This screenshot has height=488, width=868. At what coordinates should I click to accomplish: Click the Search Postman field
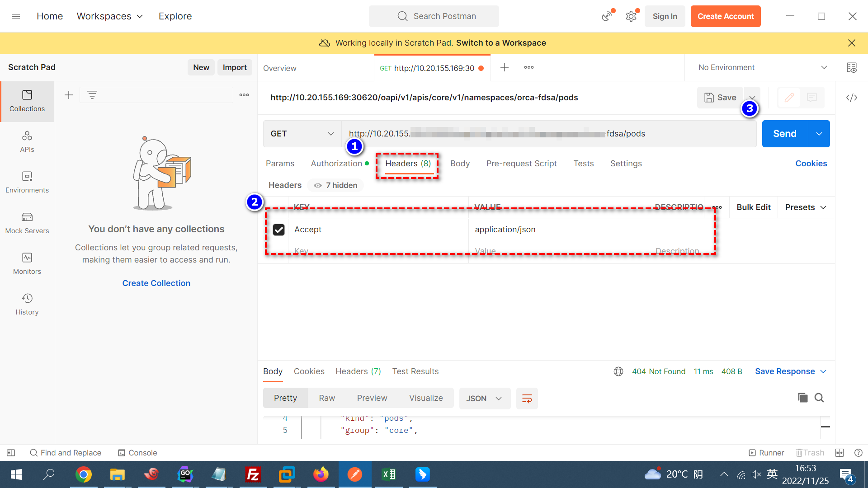click(434, 16)
